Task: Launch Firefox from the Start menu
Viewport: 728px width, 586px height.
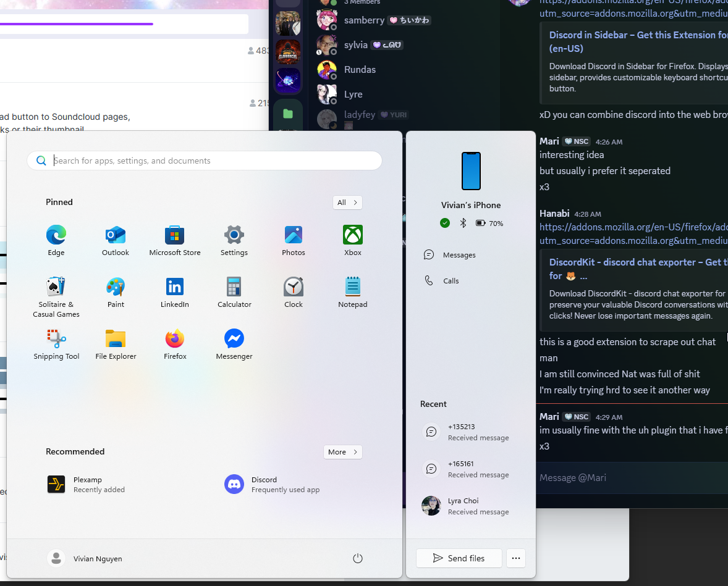Action: pos(175,339)
